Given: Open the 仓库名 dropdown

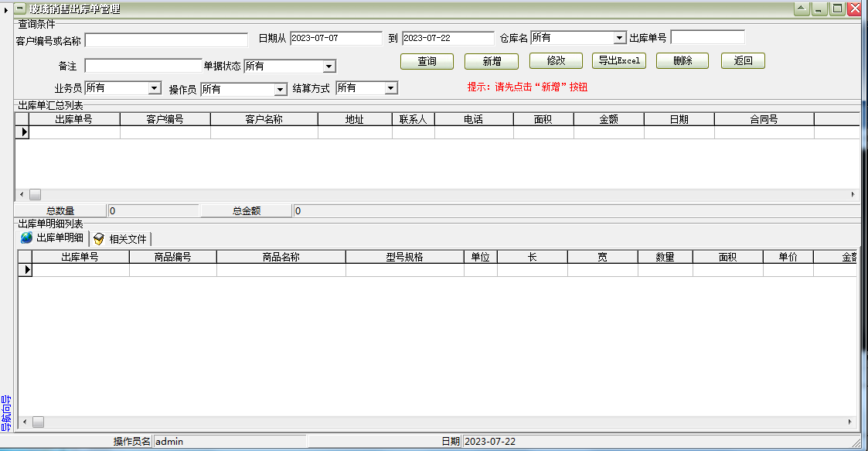Looking at the screenshot, I should pos(618,36).
